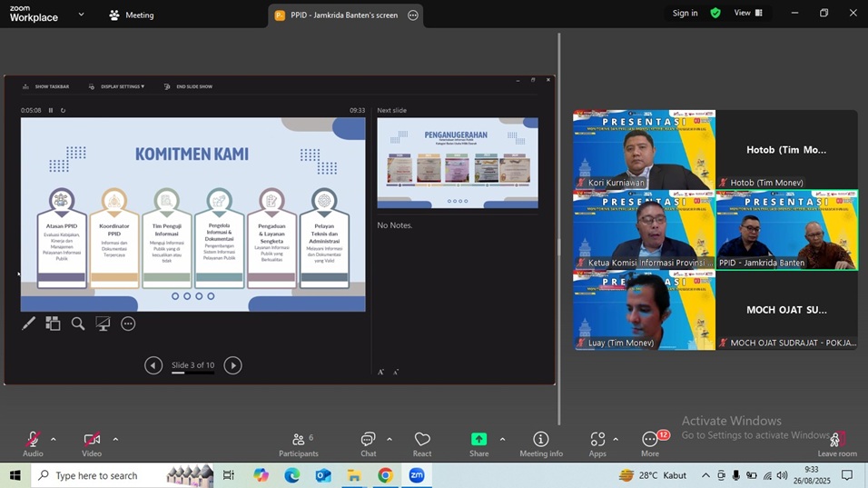Image resolution: width=868 pixels, height=488 pixels.
Task: Click current slide KOMITMEN KAMI preview
Action: tap(193, 214)
